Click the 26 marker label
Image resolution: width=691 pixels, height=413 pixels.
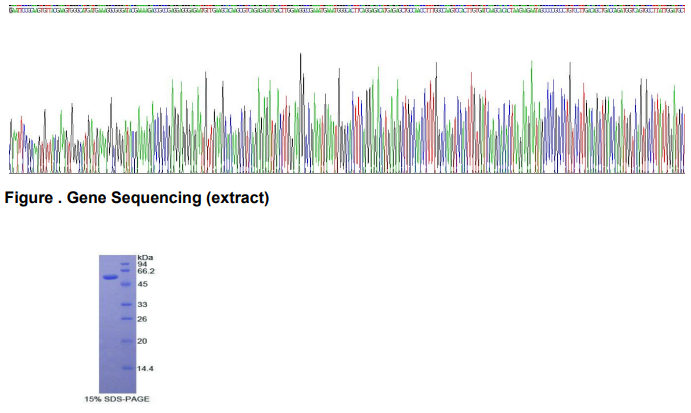142,319
